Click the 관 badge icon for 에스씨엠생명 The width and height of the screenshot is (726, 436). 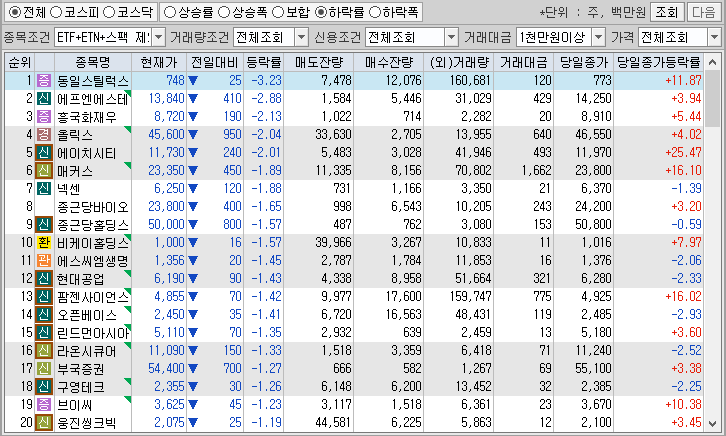pos(44,261)
